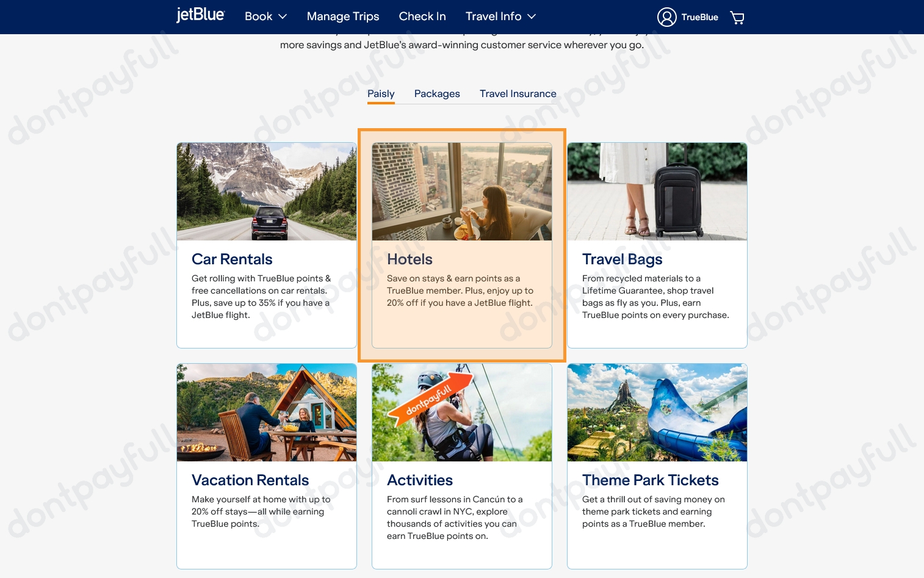This screenshot has width=924, height=578.
Task: Select the Paisly tab
Action: coord(381,93)
